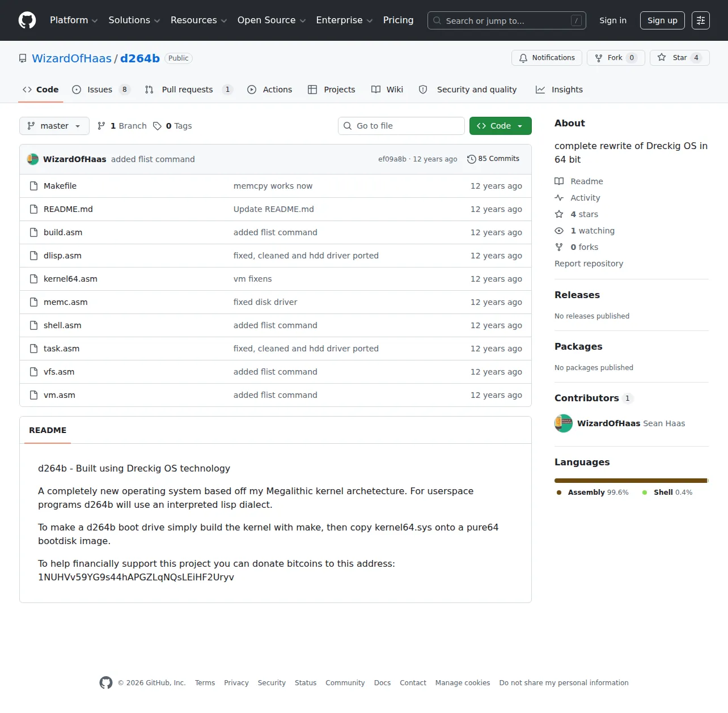This screenshot has height=713, width=728.
Task: Switch to the Issues tab
Action: (101, 90)
